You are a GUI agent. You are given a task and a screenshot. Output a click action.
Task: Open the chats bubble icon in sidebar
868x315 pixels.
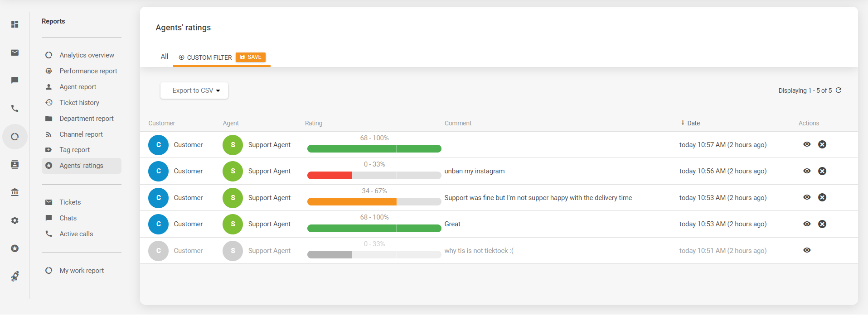(x=15, y=81)
